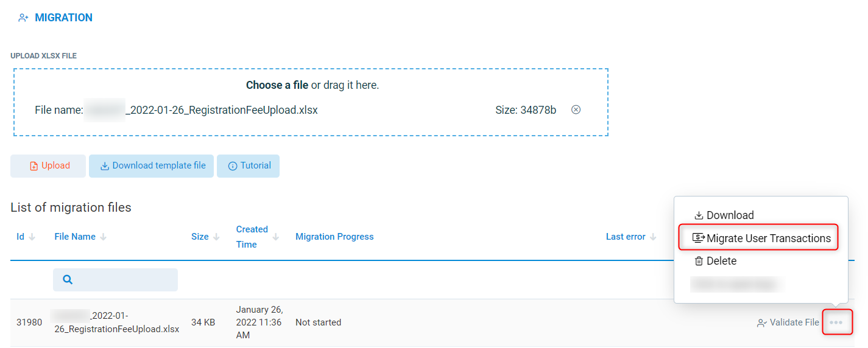868x348 pixels.
Task: Sort by Last error arrow icon
Action: pos(654,237)
